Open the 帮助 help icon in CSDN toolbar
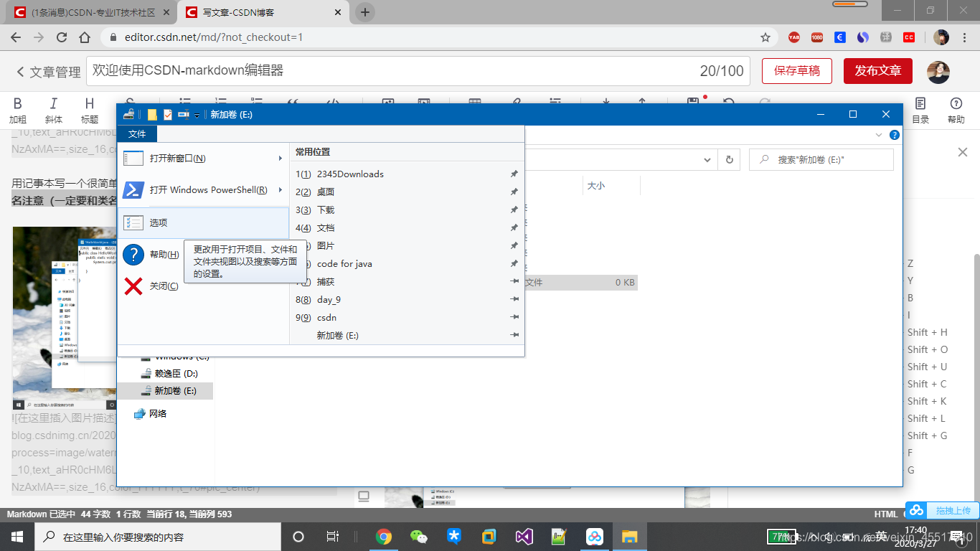This screenshot has width=980, height=551. (x=956, y=103)
